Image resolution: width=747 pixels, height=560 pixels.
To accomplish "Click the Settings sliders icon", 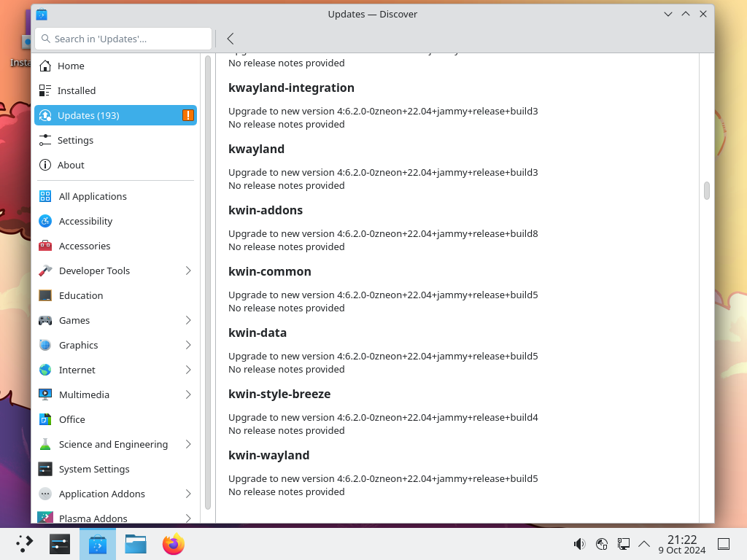I will [x=45, y=140].
